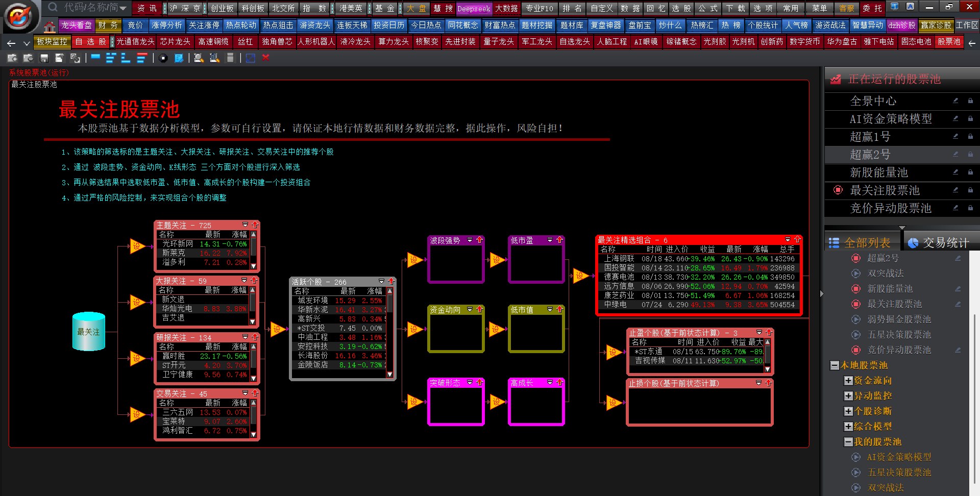
Task: Stop running 竞价异动股票池 in full list
Action: [x=856, y=350]
